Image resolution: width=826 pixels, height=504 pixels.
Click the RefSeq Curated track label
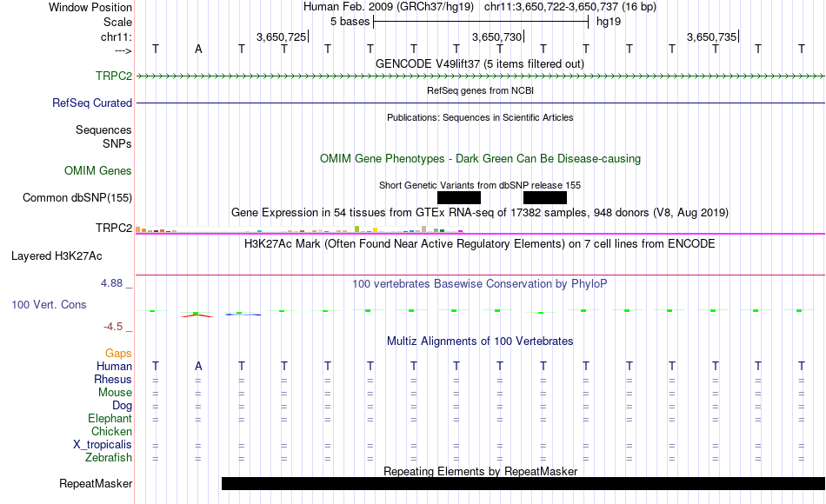[x=92, y=103]
